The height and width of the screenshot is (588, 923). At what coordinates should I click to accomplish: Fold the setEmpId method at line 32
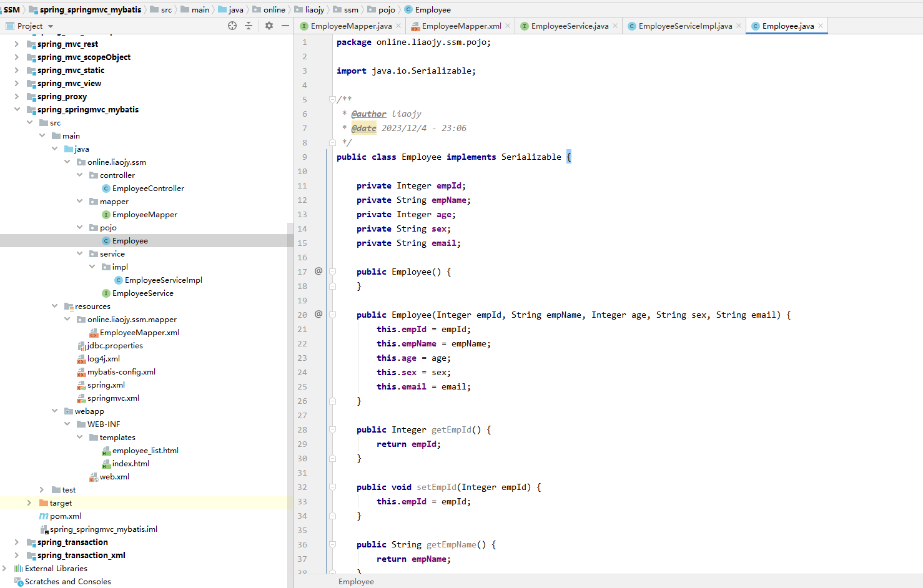(x=332, y=487)
